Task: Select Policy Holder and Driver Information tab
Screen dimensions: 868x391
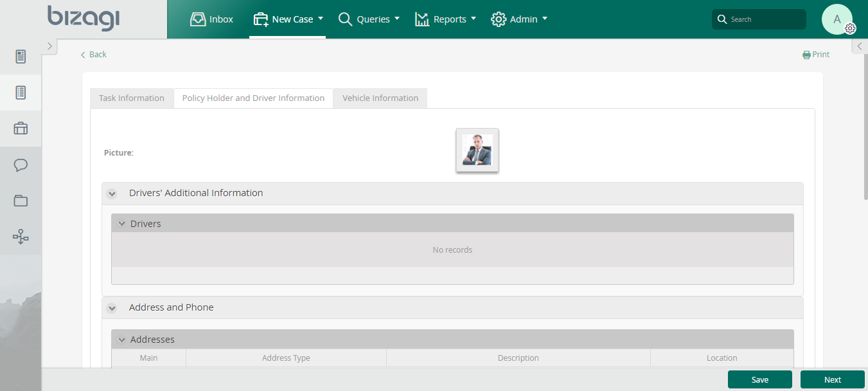Action: [253, 98]
